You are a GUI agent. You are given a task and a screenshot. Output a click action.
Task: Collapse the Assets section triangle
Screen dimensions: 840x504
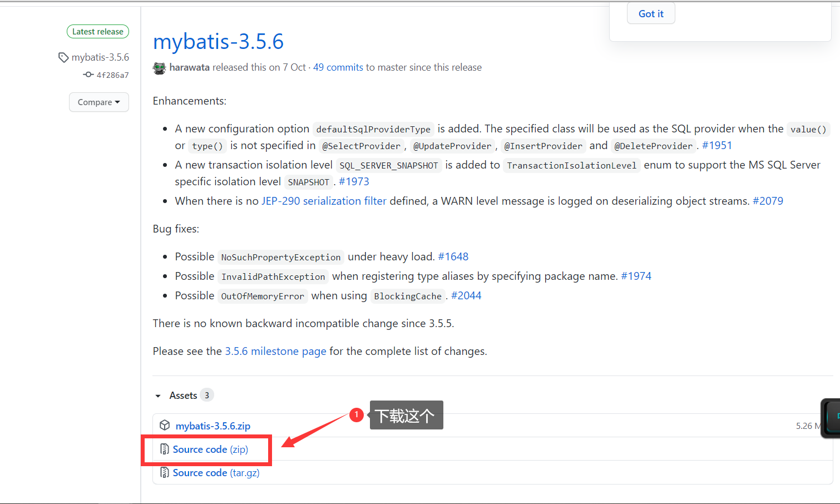(158, 396)
